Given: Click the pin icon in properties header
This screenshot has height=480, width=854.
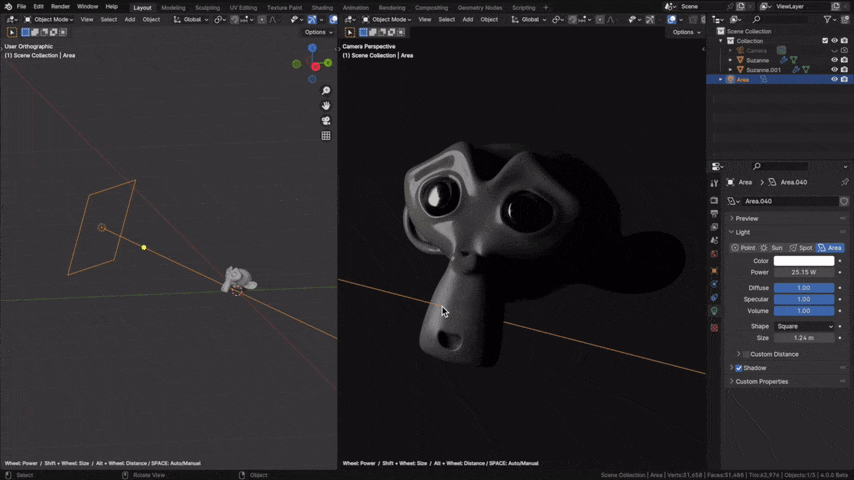Looking at the screenshot, I should [844, 182].
